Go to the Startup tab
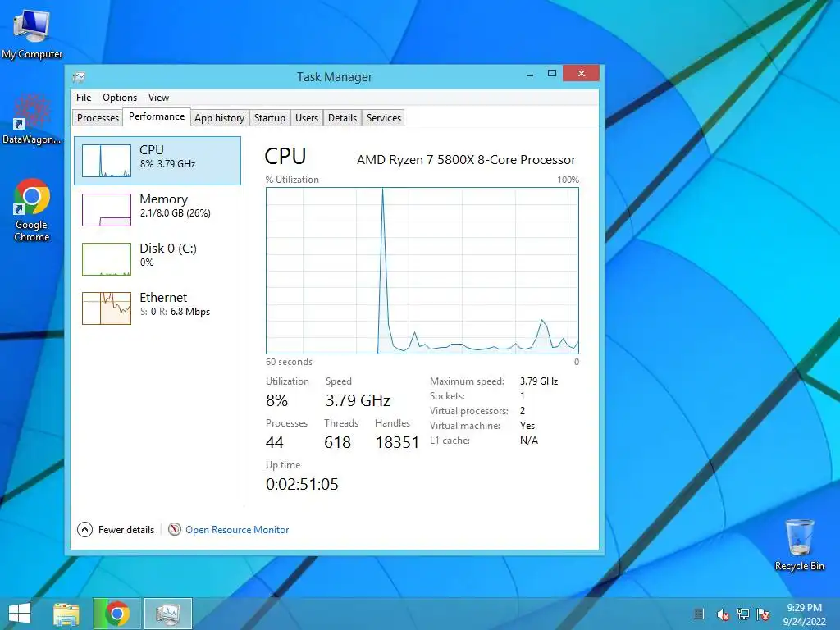Viewport: 840px width, 630px height. point(269,118)
